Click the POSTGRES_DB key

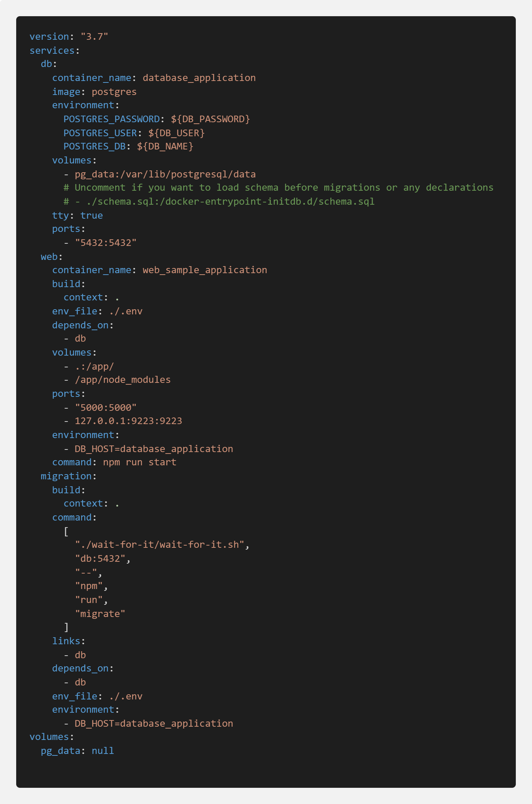(95, 147)
